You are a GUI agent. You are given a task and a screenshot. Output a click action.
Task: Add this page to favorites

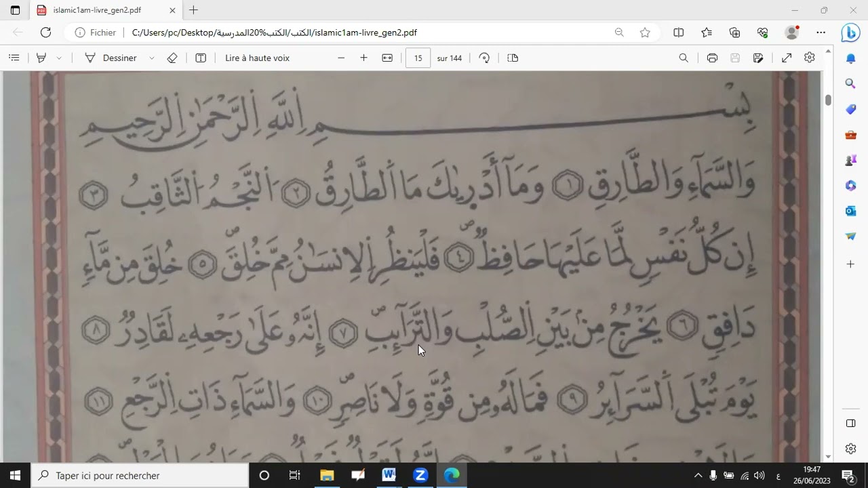click(x=645, y=33)
